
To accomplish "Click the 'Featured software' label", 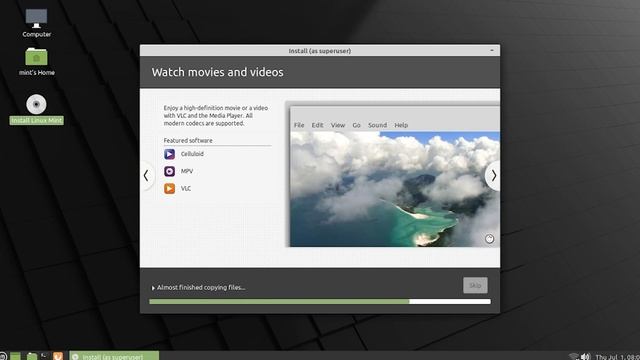I will coord(188,140).
